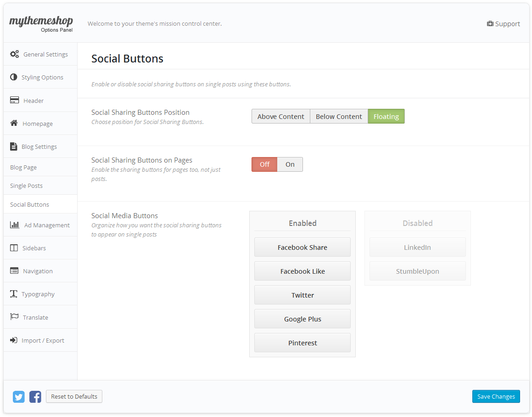Switch sharing buttons on pages Off
The image size is (532, 417).
coord(264,164)
